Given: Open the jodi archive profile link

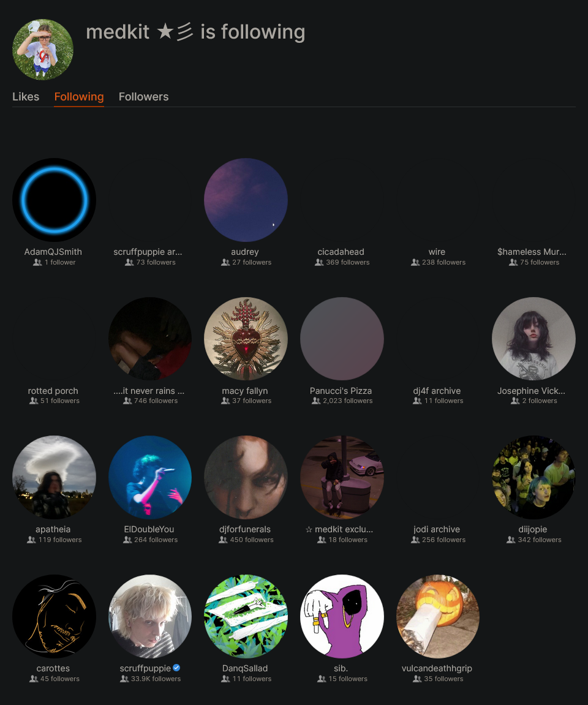Looking at the screenshot, I should (x=437, y=529).
